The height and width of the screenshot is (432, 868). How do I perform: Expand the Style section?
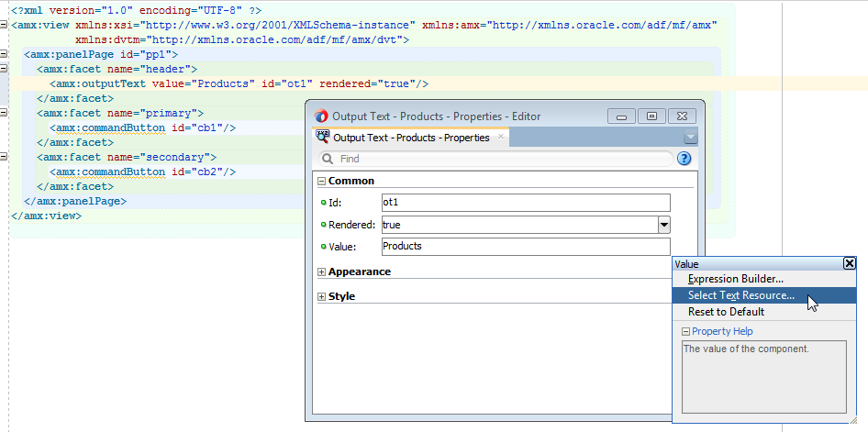(x=321, y=296)
